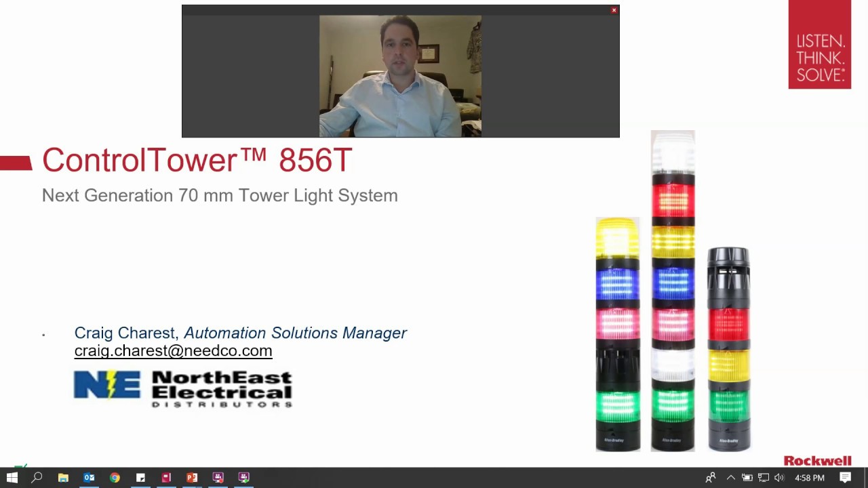Open Google Chrome from the taskbar
868x488 pixels.
(x=115, y=478)
